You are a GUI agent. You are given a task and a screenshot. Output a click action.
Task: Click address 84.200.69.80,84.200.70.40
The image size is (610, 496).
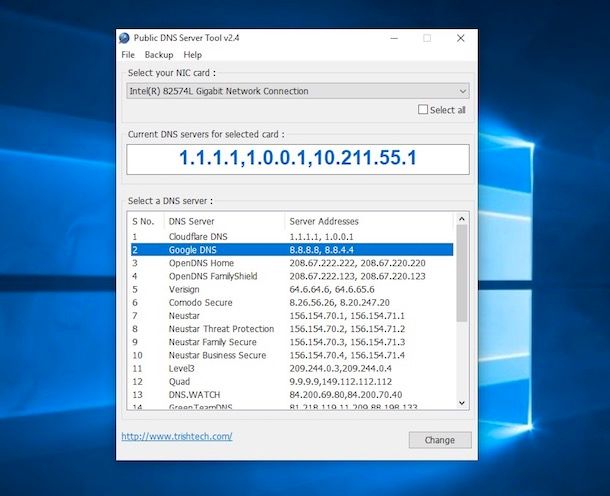point(346,395)
